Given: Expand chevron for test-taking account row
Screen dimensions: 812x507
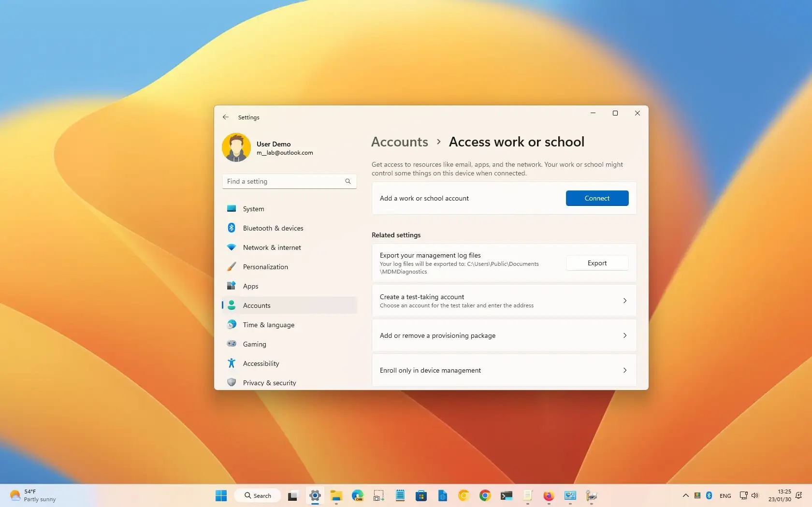Looking at the screenshot, I should coord(625,301).
